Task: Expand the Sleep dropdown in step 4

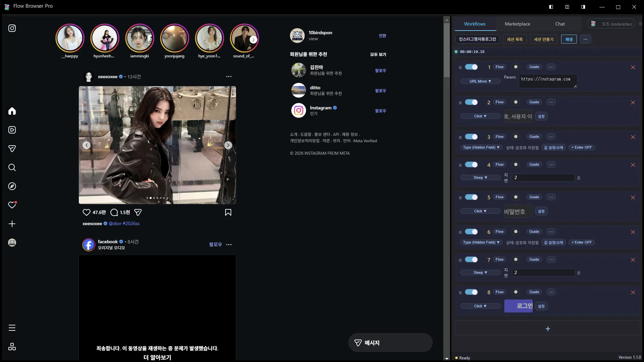Action: tap(480, 177)
